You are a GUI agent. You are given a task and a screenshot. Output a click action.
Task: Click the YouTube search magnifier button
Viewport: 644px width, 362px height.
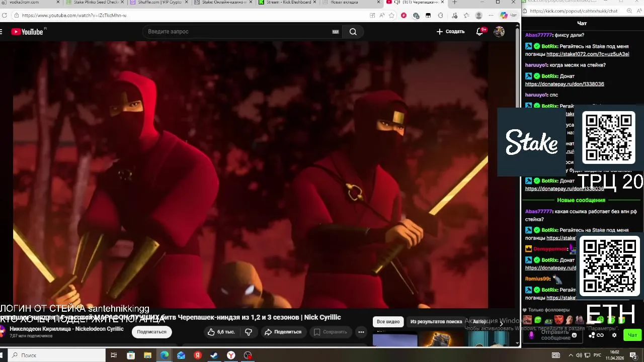353,32
